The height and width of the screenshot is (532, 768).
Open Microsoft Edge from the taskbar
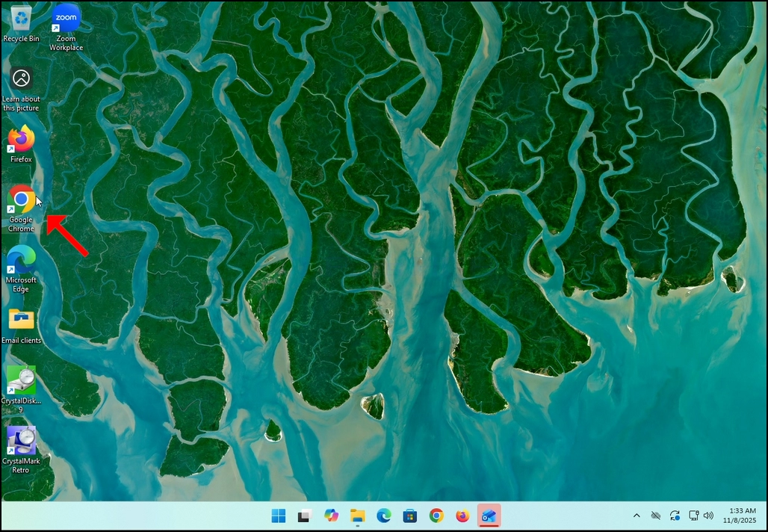384,516
